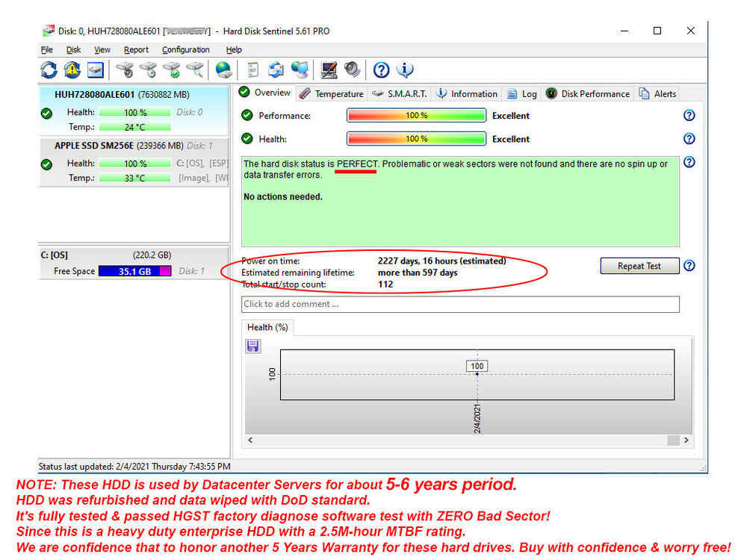The image size is (747, 560).
Task: Click the APPLE SSD Health 100 % bar
Action: click(134, 164)
